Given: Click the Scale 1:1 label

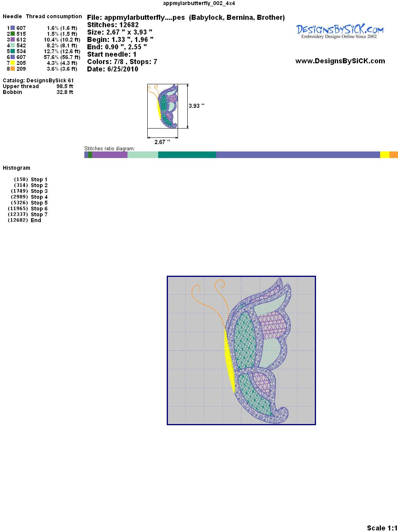Looking at the screenshot, I should click(x=382, y=528).
